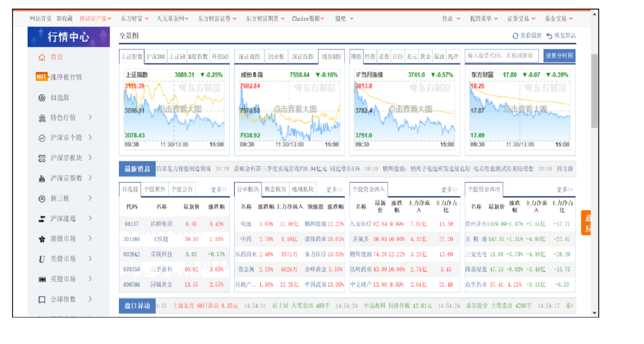The width and height of the screenshot is (644, 344).
Task: Open the 登录 login dropdown
Action: tap(451, 18)
